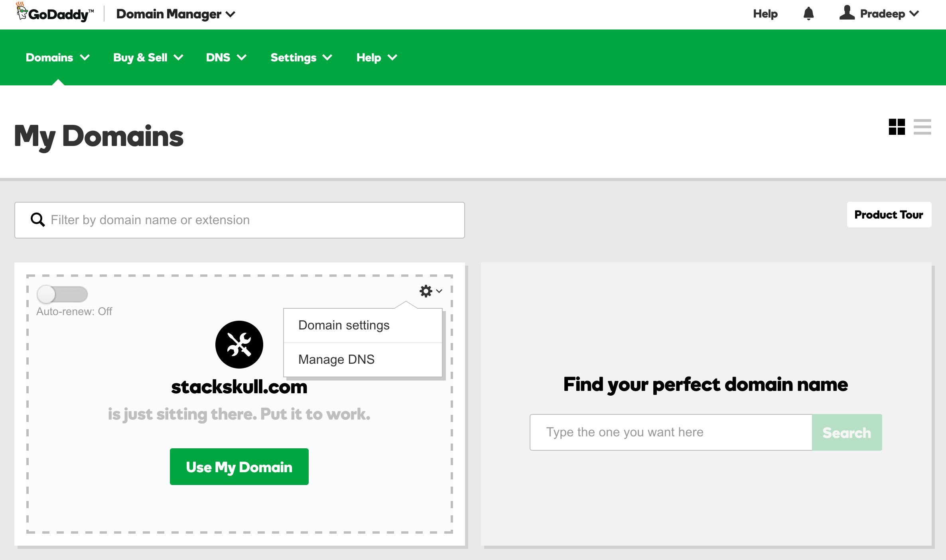Click the Search button for domain names
Viewport: 946px width, 560px height.
coord(847,432)
